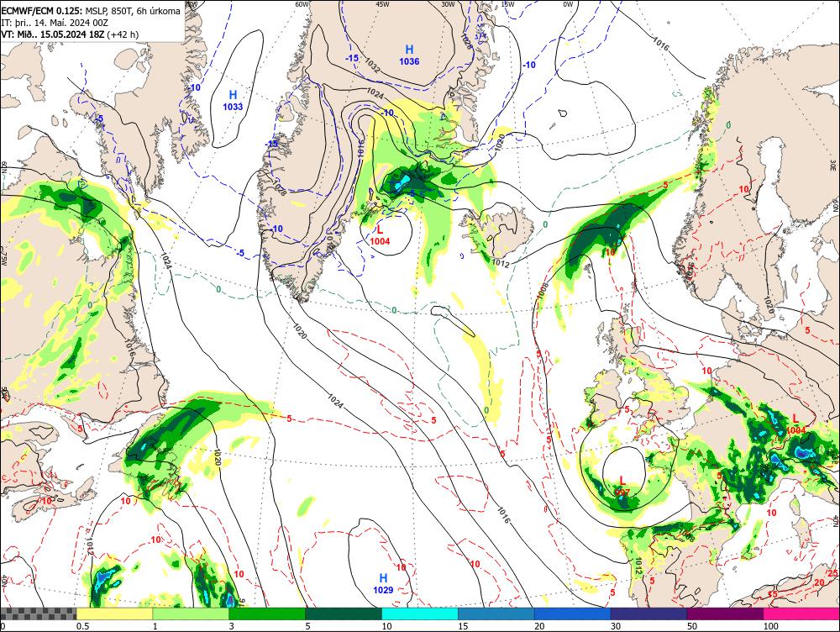
Task: Click the '30W' longitude label
Action: click(448, 3)
